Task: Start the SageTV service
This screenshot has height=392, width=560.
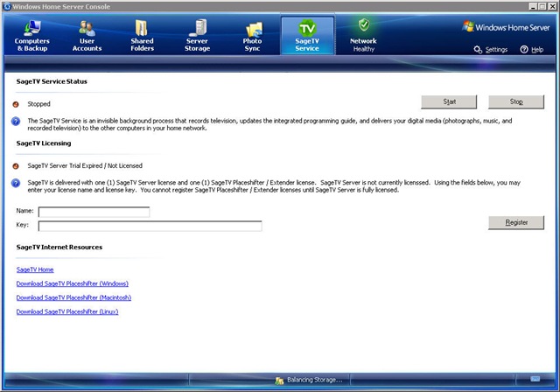Action: [449, 101]
